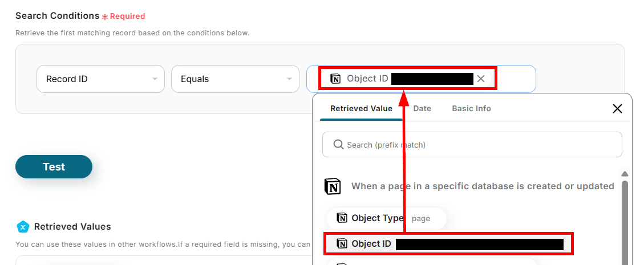Remove the Object ID chip with X
644x265 pixels.
[481, 79]
